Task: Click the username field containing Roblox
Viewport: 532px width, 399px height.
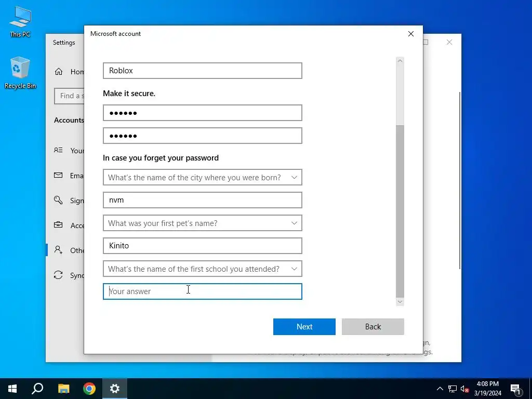Action: (x=203, y=71)
